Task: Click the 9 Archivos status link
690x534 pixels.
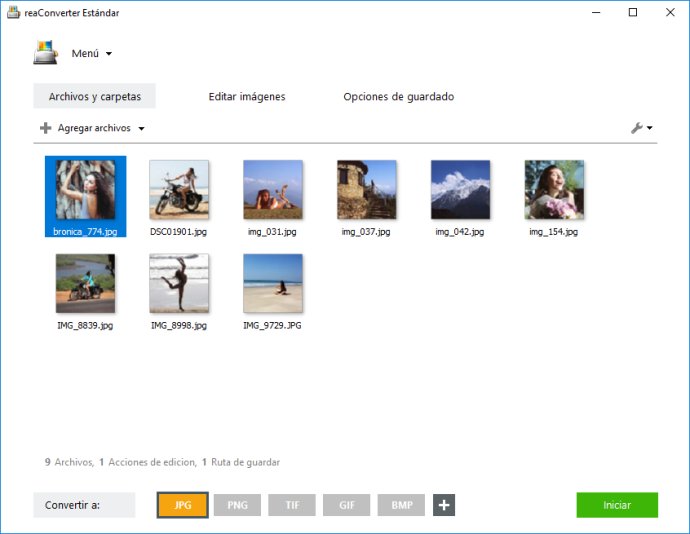Action: point(69,462)
